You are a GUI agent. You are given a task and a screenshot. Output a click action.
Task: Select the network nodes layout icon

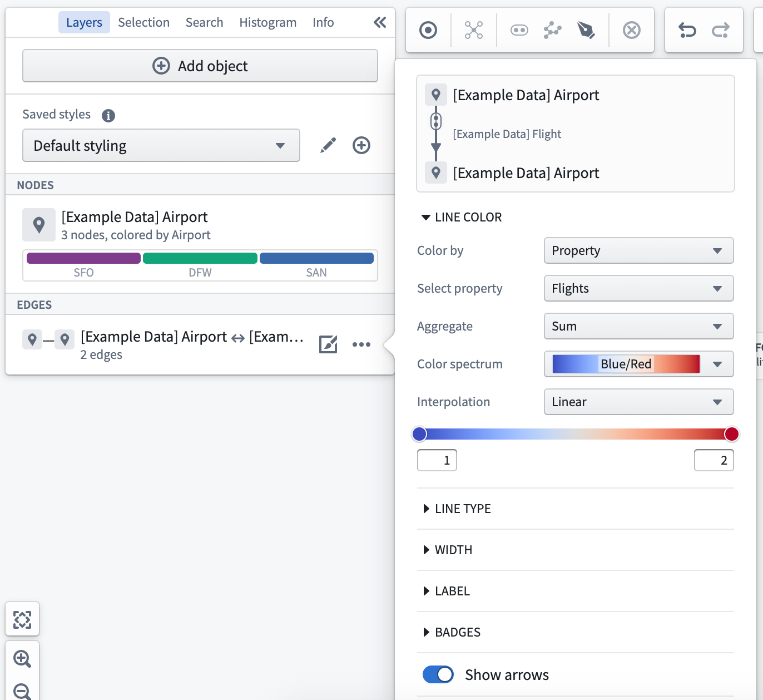tap(474, 30)
